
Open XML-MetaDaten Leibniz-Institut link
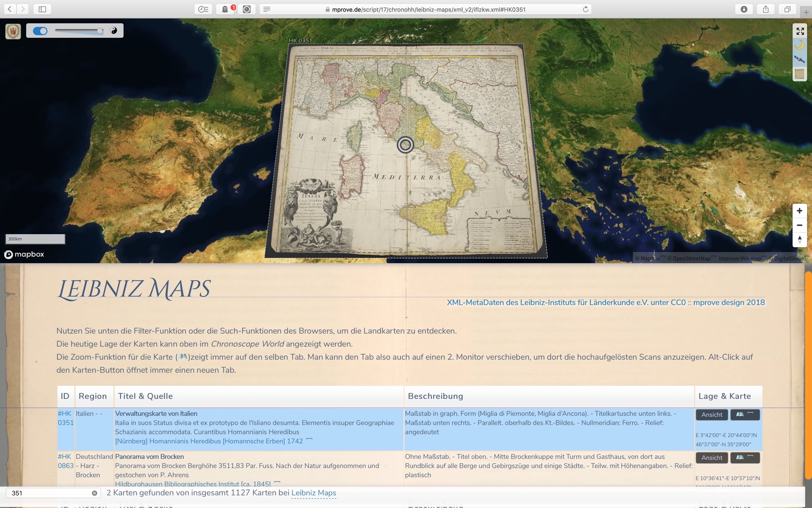(566, 302)
